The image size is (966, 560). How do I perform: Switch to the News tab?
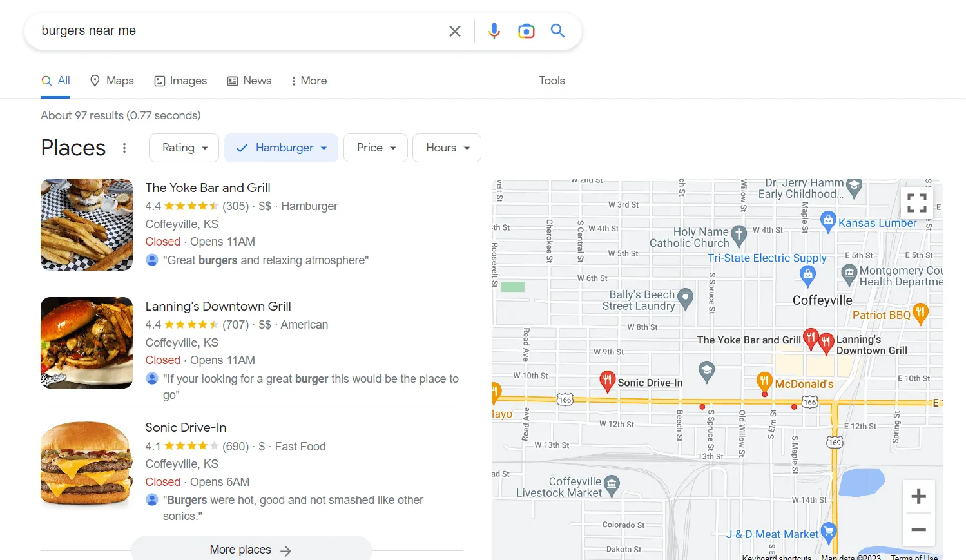249,81
